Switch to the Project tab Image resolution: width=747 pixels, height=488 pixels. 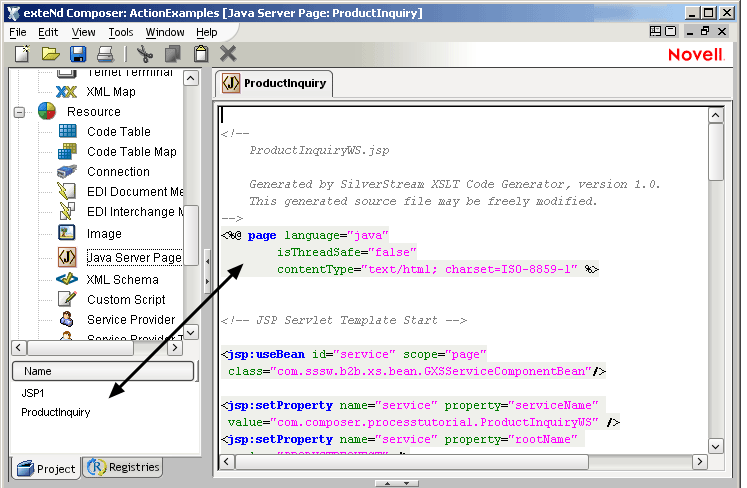coord(46,468)
